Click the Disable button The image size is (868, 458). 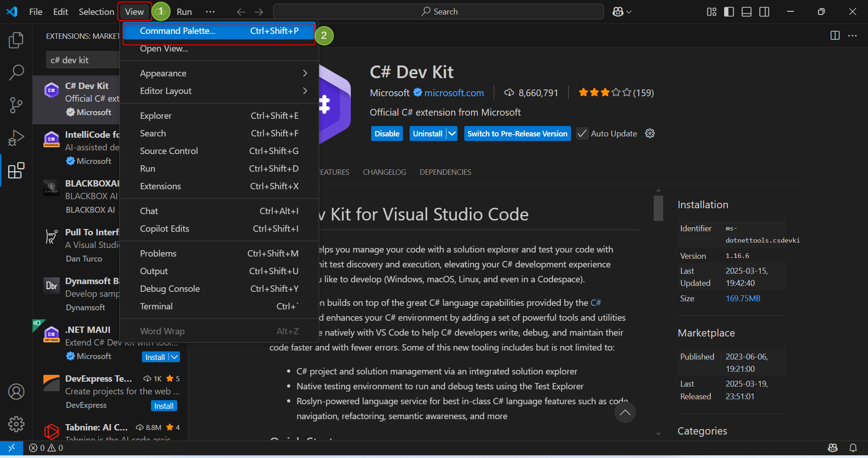click(x=387, y=134)
